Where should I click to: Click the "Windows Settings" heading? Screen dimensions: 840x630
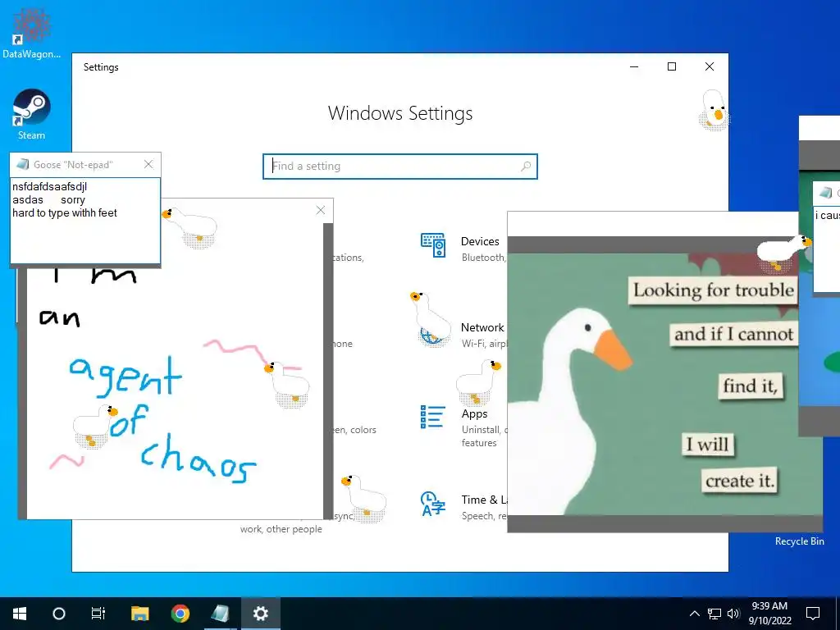400,113
